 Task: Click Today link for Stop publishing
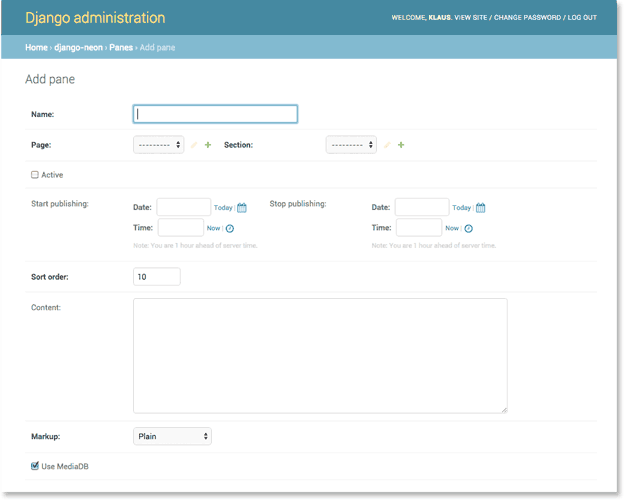click(461, 208)
